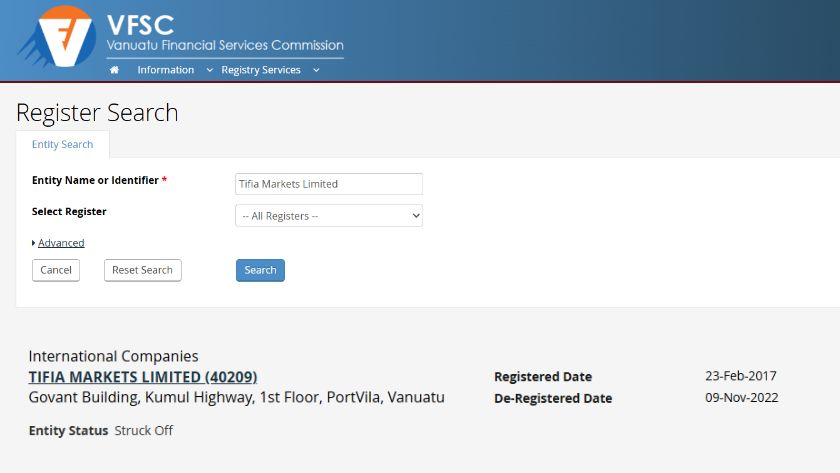The image size is (840, 473).
Task: Click the Struck Off entity status
Action: pyautogui.click(x=144, y=430)
